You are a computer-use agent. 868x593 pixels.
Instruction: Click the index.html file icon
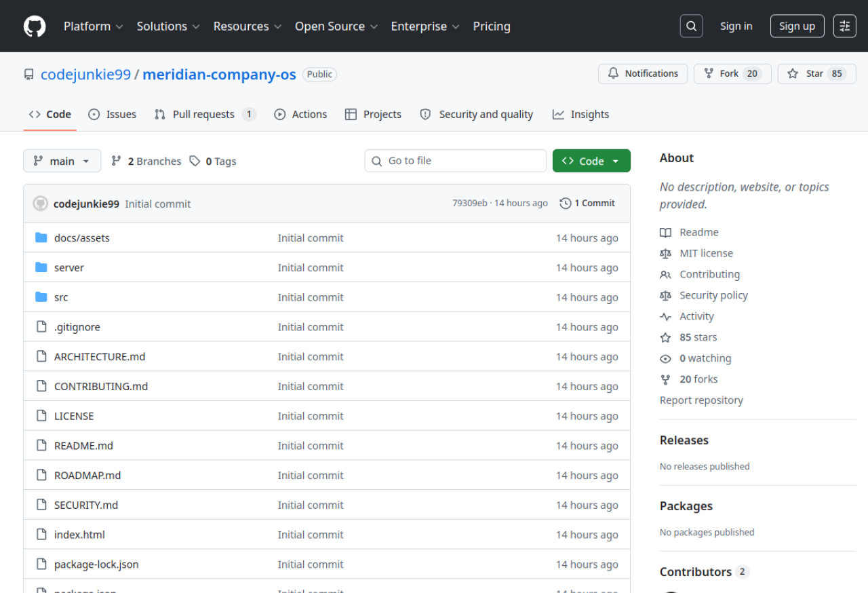tap(41, 535)
